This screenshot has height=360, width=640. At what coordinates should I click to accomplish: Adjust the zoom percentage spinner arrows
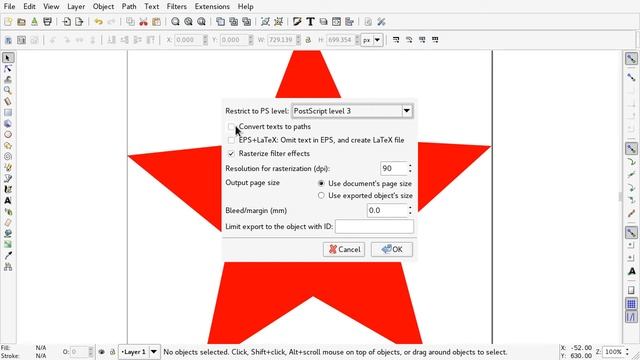click(x=627, y=352)
